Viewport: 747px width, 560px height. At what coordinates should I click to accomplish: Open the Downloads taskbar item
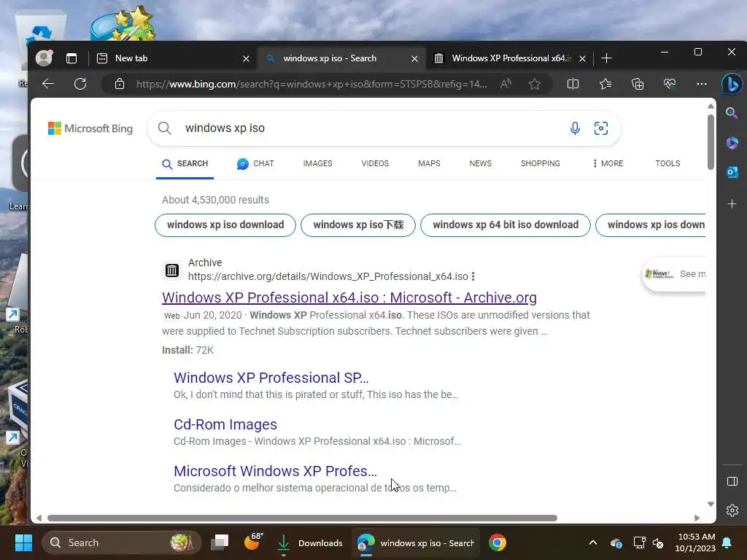tap(309, 542)
